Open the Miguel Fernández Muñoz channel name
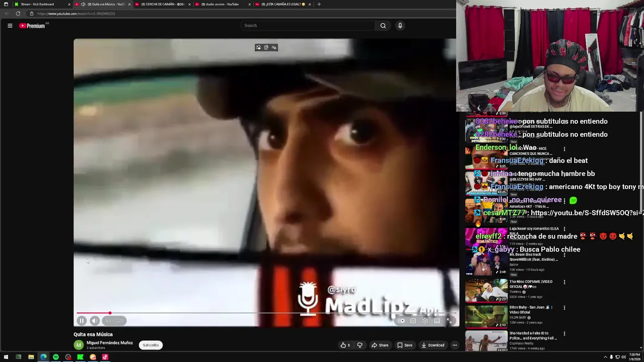The image size is (644, 362). click(110, 343)
